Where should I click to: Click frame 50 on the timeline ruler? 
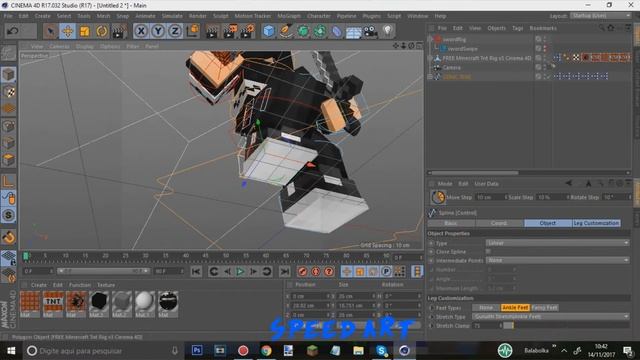click(x=226, y=256)
